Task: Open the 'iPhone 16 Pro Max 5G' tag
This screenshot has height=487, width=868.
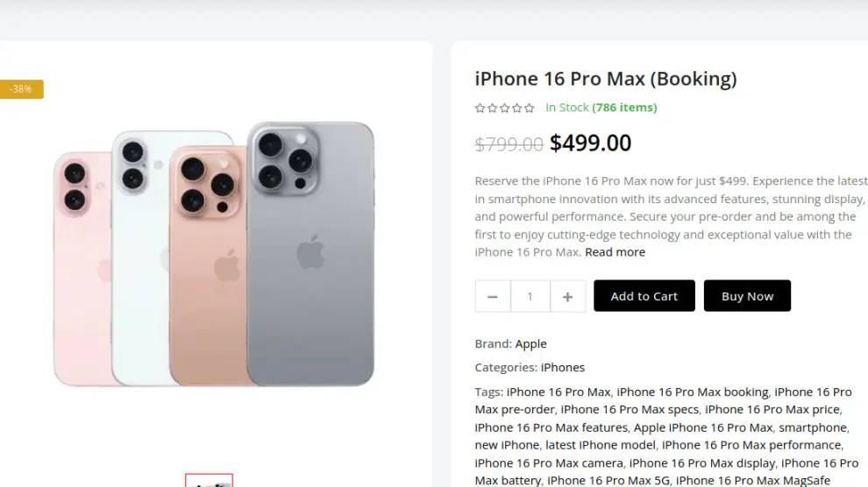Action: pyautogui.click(x=608, y=481)
